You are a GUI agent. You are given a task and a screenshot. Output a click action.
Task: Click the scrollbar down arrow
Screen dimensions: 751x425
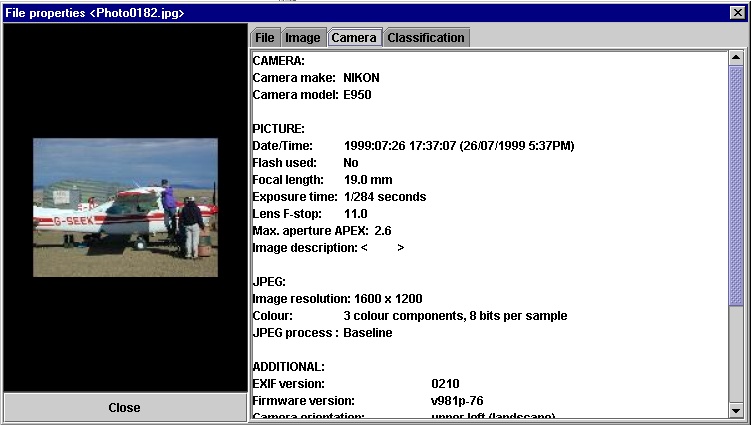tap(736, 410)
